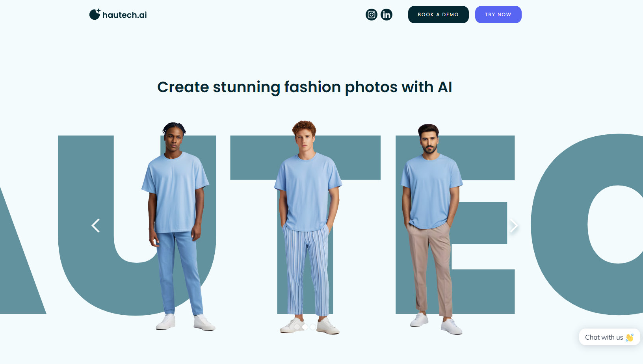Advance carousel with the right chevron
Screen dimensions: 643x364
coord(513,226)
